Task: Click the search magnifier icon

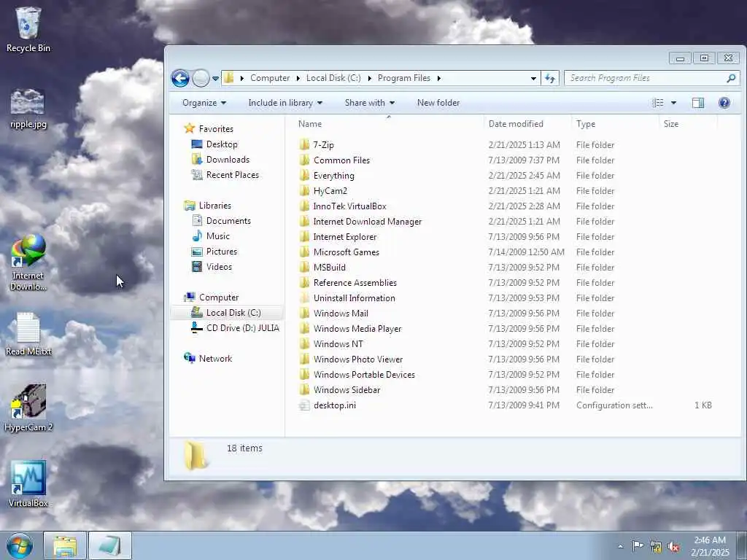Action: pos(731,78)
